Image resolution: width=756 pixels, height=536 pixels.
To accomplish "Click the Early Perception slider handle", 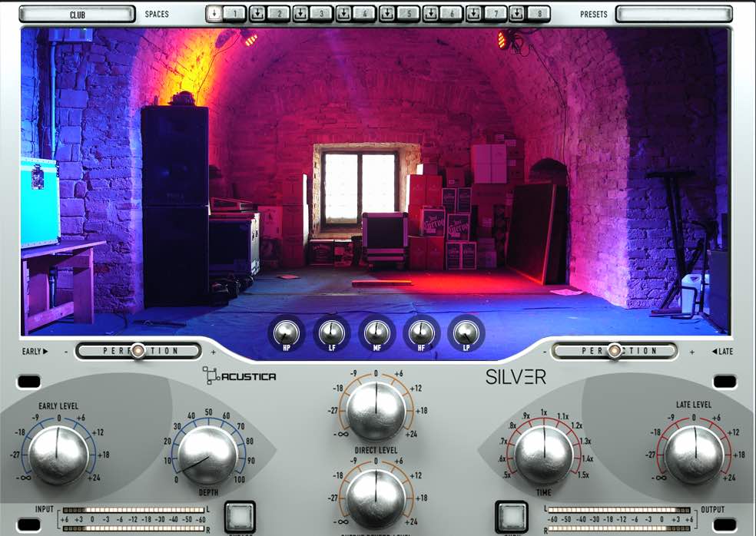I will 138,351.
